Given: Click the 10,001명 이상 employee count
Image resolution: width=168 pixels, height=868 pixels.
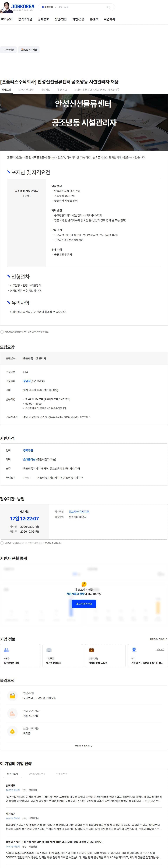Looking at the screenshot, I should (11, 663).
